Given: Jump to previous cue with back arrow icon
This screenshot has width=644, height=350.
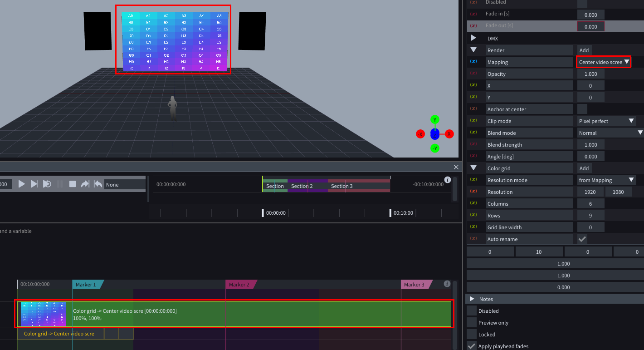Looking at the screenshot, I should pos(98,184).
